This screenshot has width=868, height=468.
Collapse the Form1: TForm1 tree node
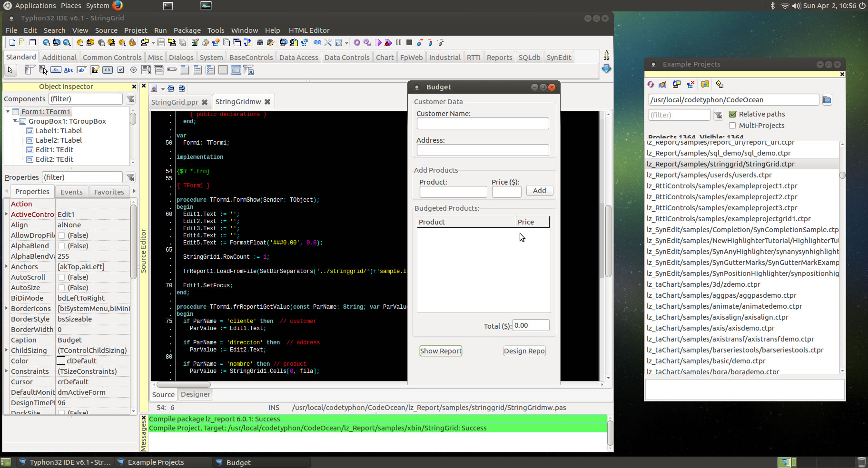coord(8,111)
